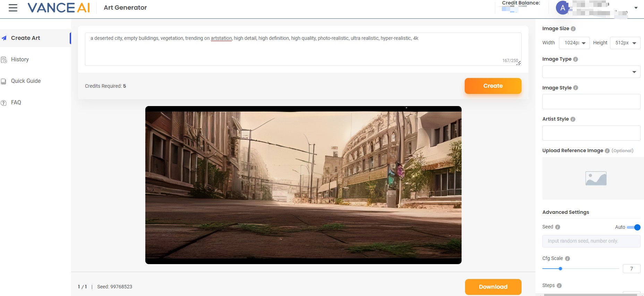
Task: Open the Image Size info tooltip icon
Action: [573, 29]
